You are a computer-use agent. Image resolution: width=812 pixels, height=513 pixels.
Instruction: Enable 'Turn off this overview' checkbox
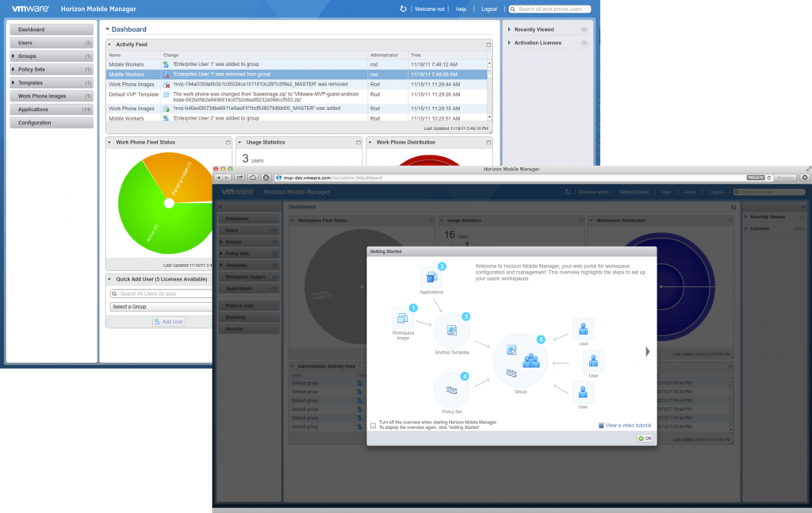coord(373,426)
